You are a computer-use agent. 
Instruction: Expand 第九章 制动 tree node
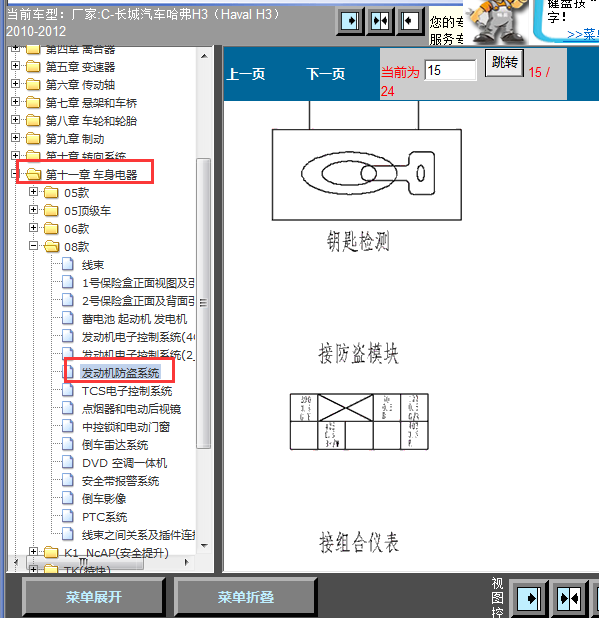(x=15, y=137)
